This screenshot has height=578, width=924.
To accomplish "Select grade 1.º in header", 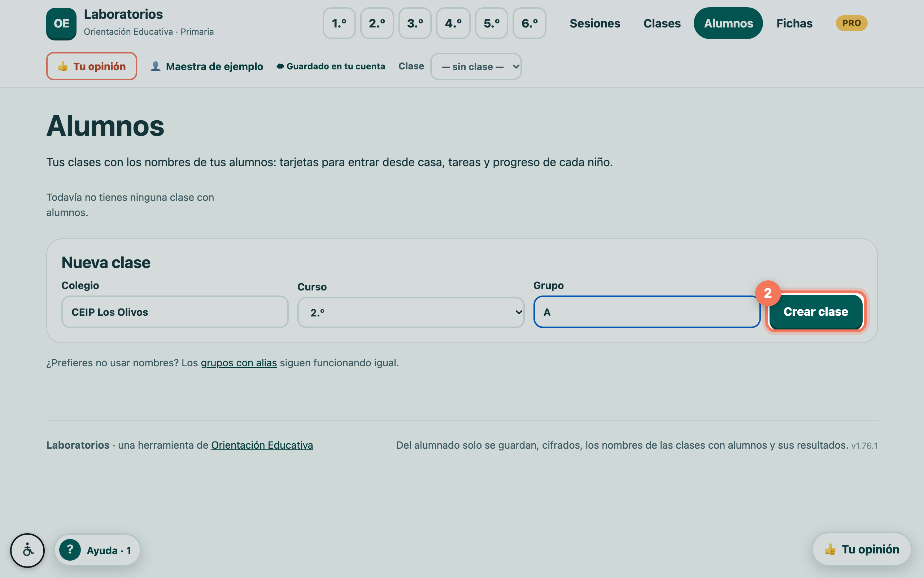I will [339, 23].
